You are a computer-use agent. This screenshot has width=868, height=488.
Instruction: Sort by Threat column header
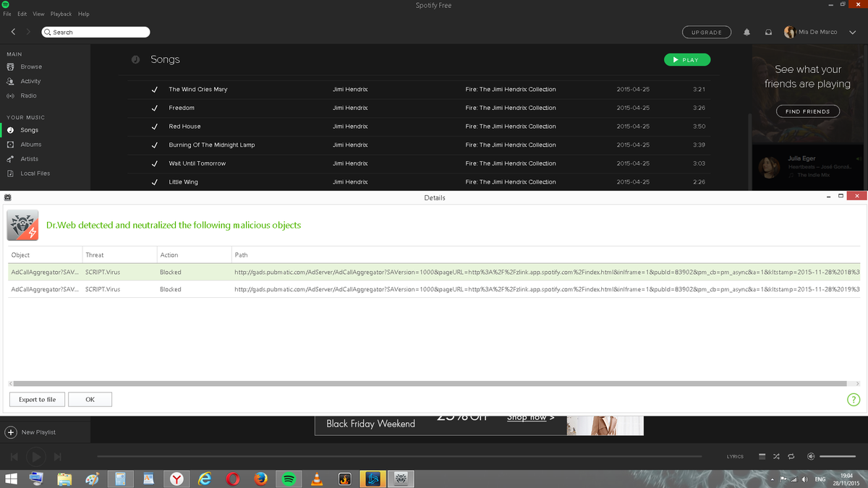pyautogui.click(x=120, y=255)
